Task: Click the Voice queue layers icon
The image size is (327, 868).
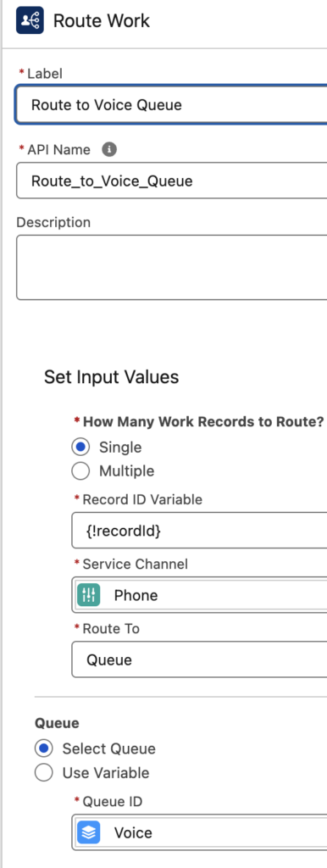Action: click(89, 832)
